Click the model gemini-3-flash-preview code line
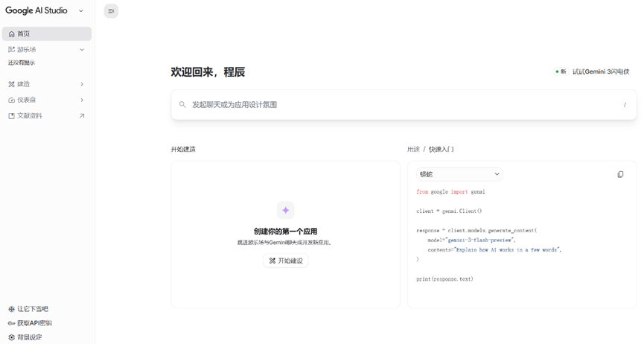The height and width of the screenshot is (344, 644). (x=471, y=240)
